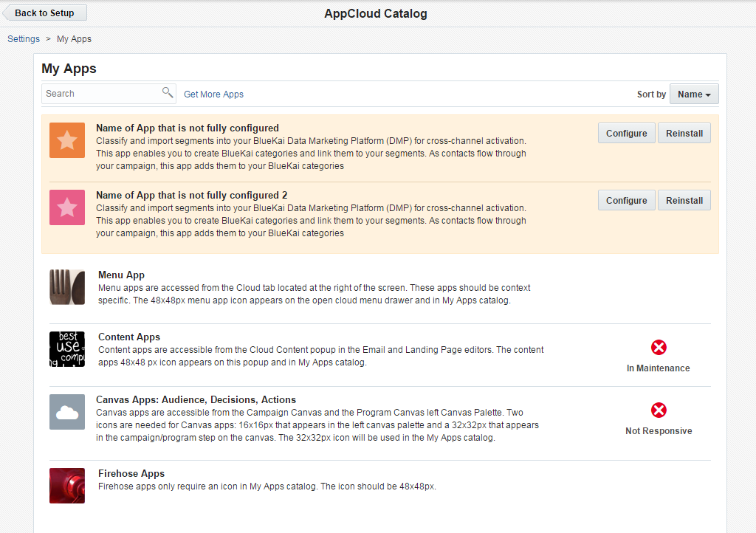Select the fork Menu App icon
Image resolution: width=756 pixels, height=533 pixels.
click(66, 286)
